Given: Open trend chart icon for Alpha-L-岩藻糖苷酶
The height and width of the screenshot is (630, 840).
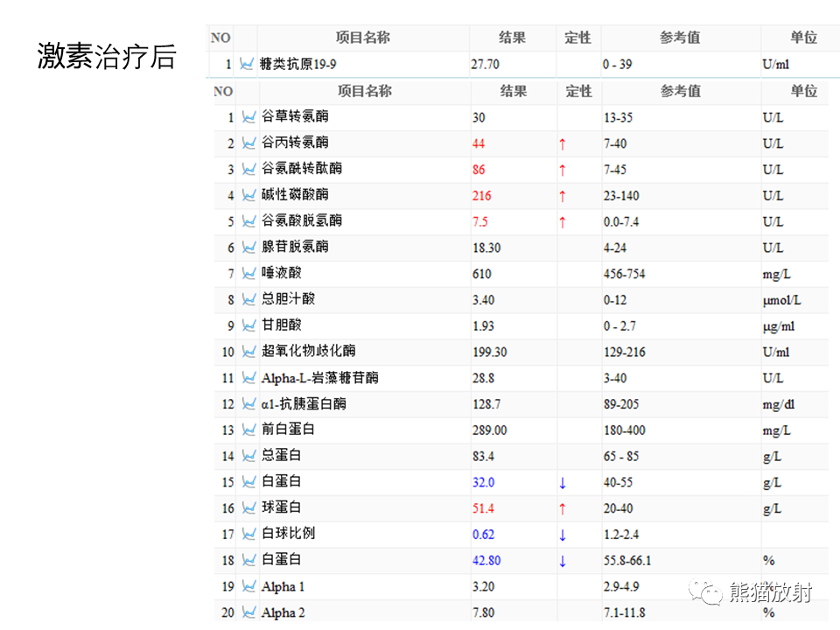Looking at the screenshot, I should [x=248, y=378].
